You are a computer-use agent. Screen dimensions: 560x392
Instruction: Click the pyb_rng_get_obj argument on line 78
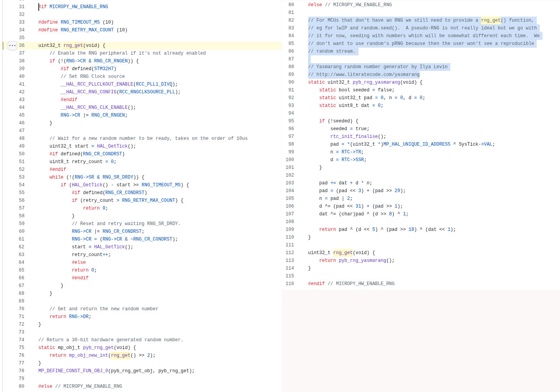point(132,371)
